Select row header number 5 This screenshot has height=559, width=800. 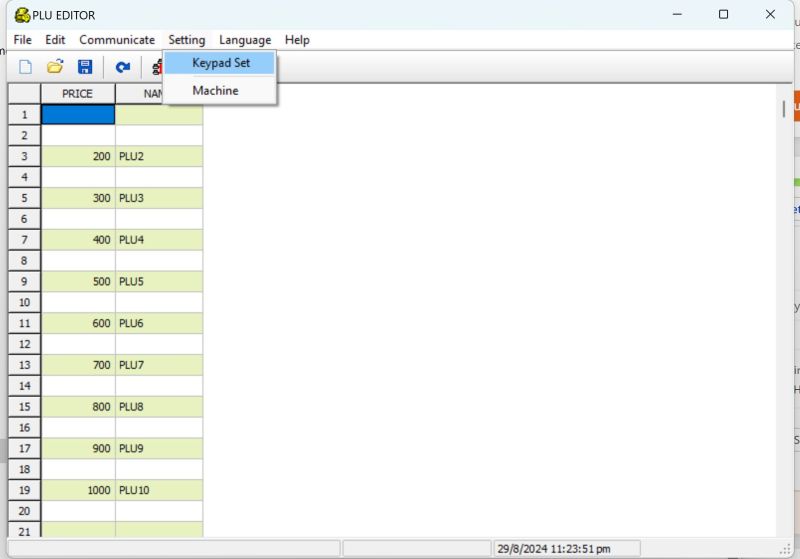pos(24,198)
